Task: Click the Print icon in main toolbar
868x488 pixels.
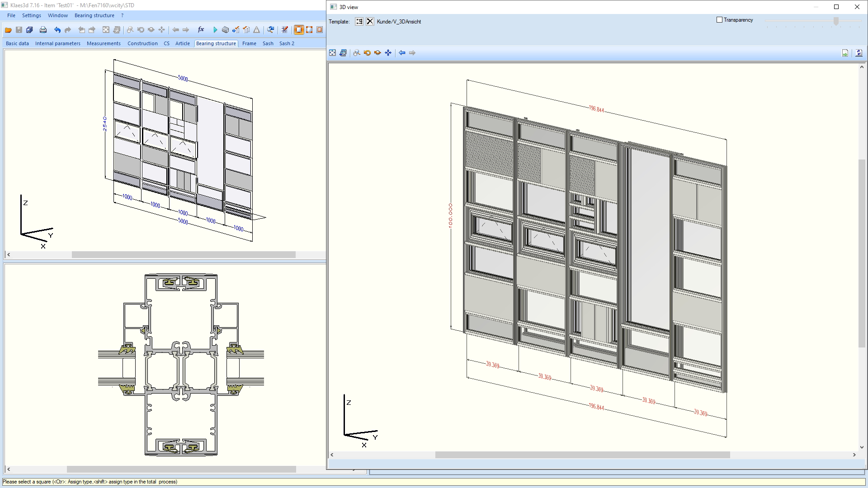Action: [43, 30]
